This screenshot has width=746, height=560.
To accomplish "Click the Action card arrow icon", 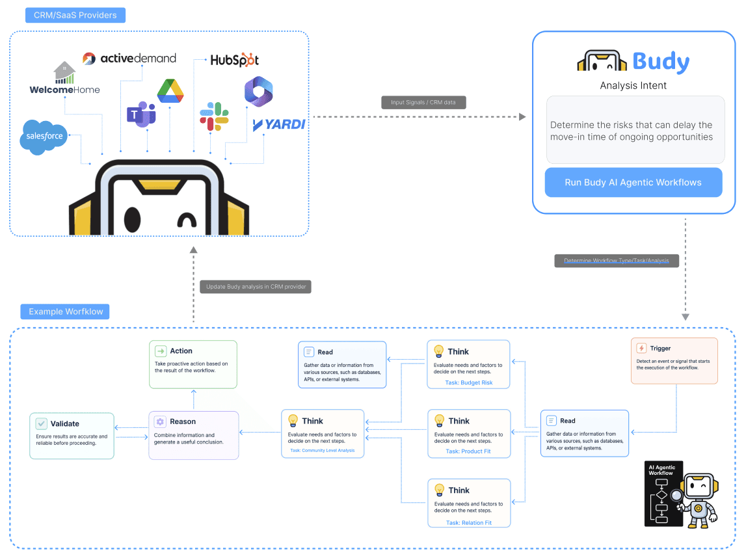I will pyautogui.click(x=161, y=351).
